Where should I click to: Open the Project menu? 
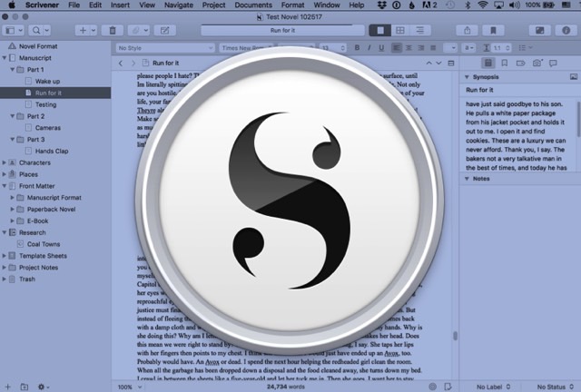[x=214, y=5]
